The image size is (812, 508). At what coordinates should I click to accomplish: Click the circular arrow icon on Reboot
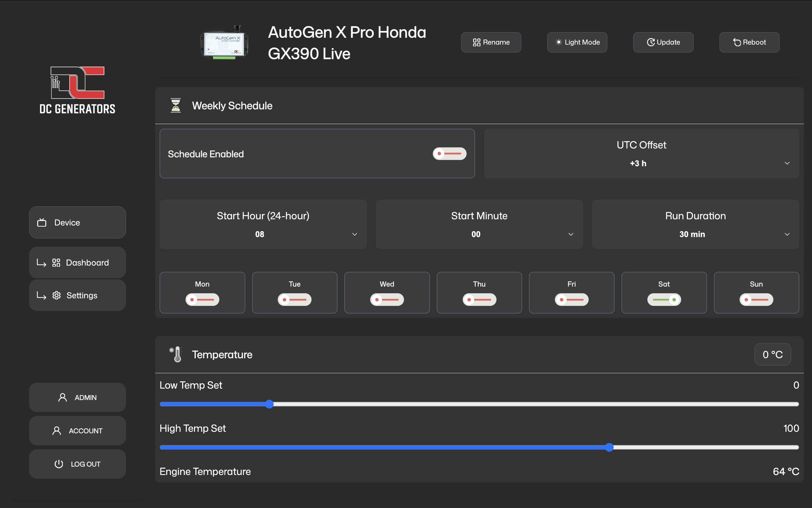pyautogui.click(x=737, y=42)
